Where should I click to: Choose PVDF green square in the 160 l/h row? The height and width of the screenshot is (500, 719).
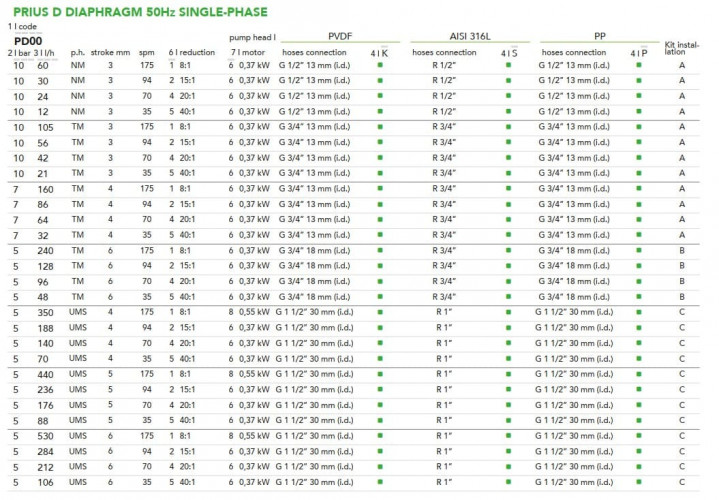[x=380, y=189]
